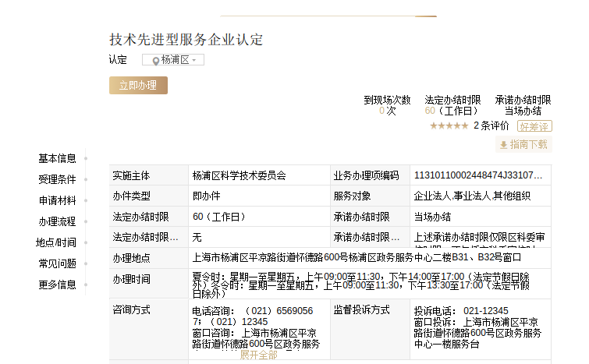Click the 法定办结时限 60（工作日） header statistic
The height and width of the screenshot is (364, 589).
452,105
